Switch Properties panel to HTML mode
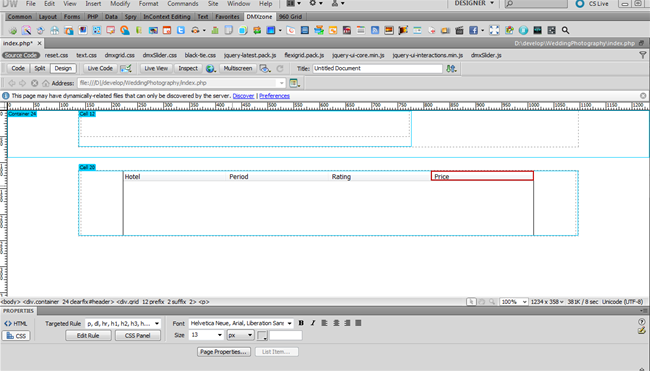Image resolution: width=650 pixels, height=371 pixels. point(16,324)
